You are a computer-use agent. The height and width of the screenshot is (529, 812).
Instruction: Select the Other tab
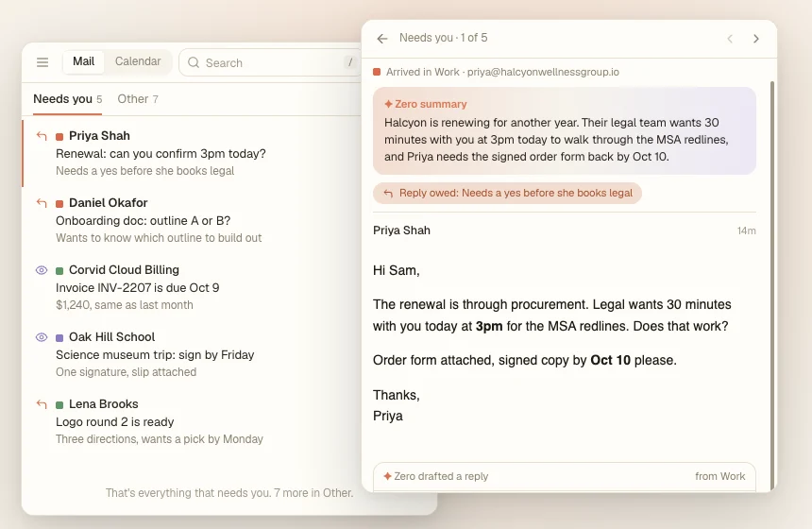[138, 99]
